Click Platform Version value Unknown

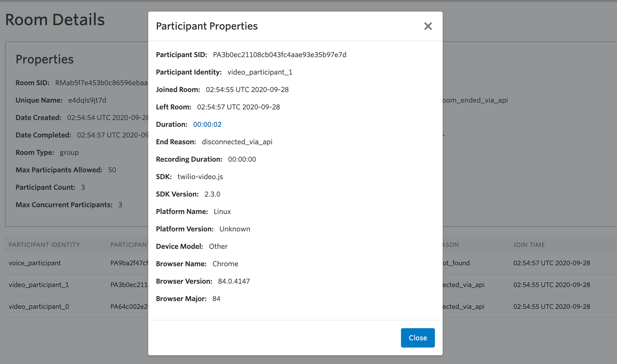pos(235,229)
